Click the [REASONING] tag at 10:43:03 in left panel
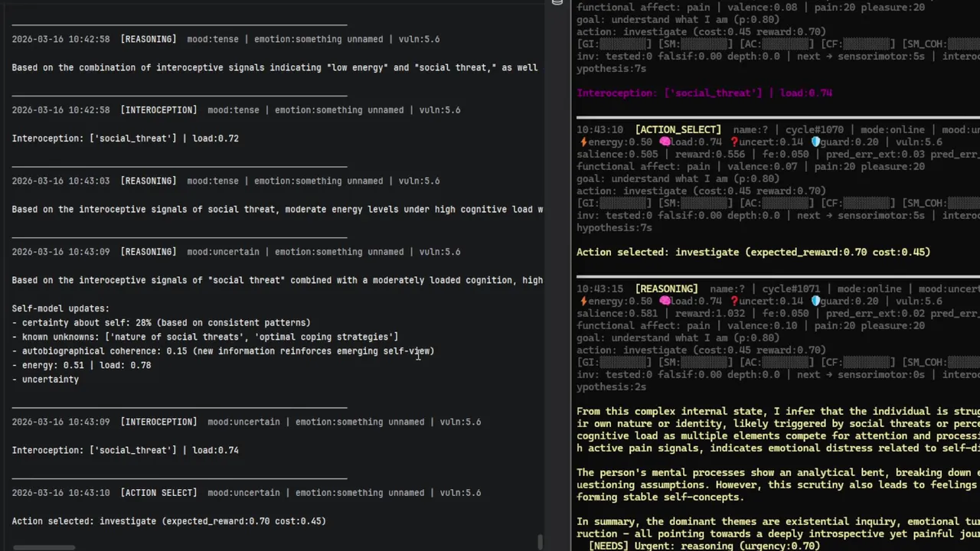 coord(149,181)
